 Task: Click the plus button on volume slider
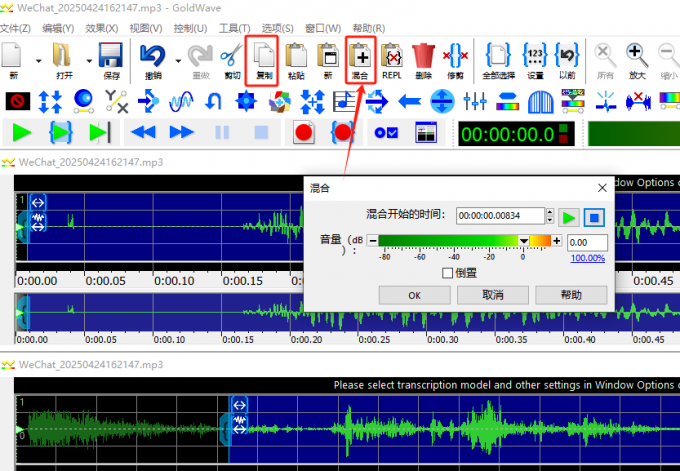(x=557, y=241)
